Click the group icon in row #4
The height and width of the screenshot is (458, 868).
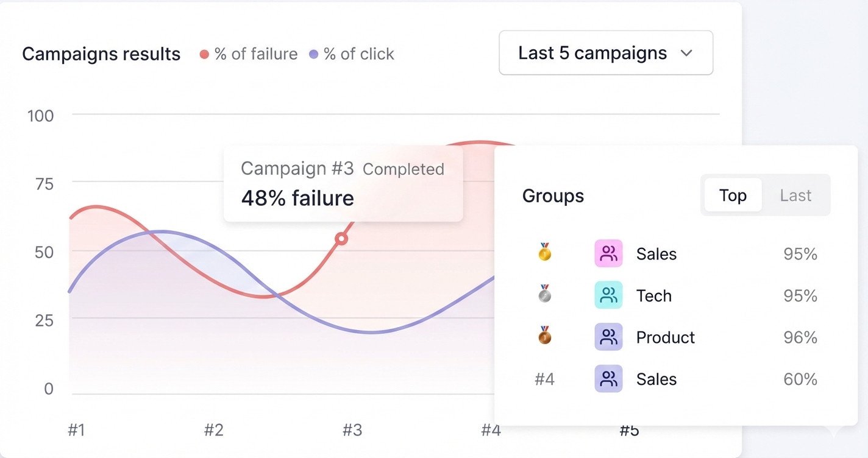pyautogui.click(x=608, y=379)
